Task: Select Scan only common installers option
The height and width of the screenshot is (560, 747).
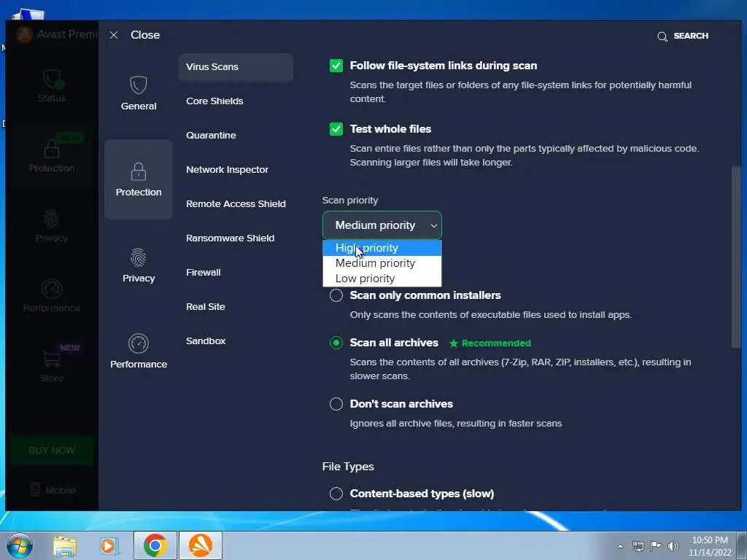Action: click(336, 295)
